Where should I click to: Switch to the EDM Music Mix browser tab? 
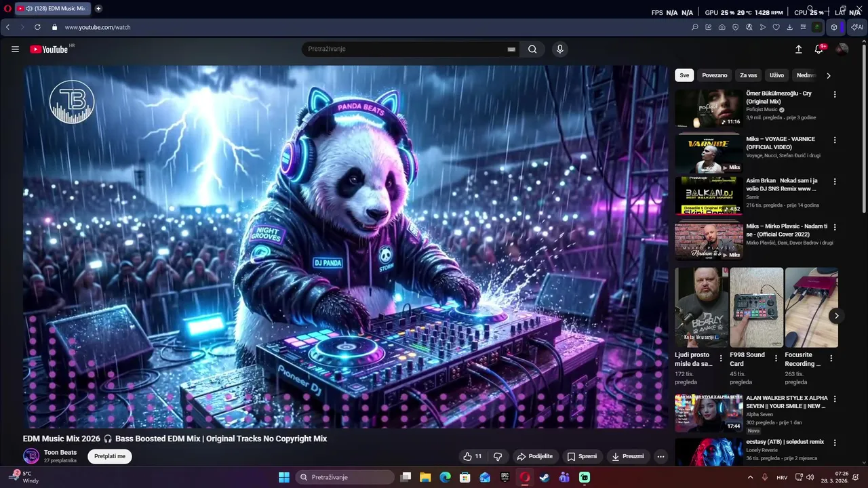coord(53,9)
